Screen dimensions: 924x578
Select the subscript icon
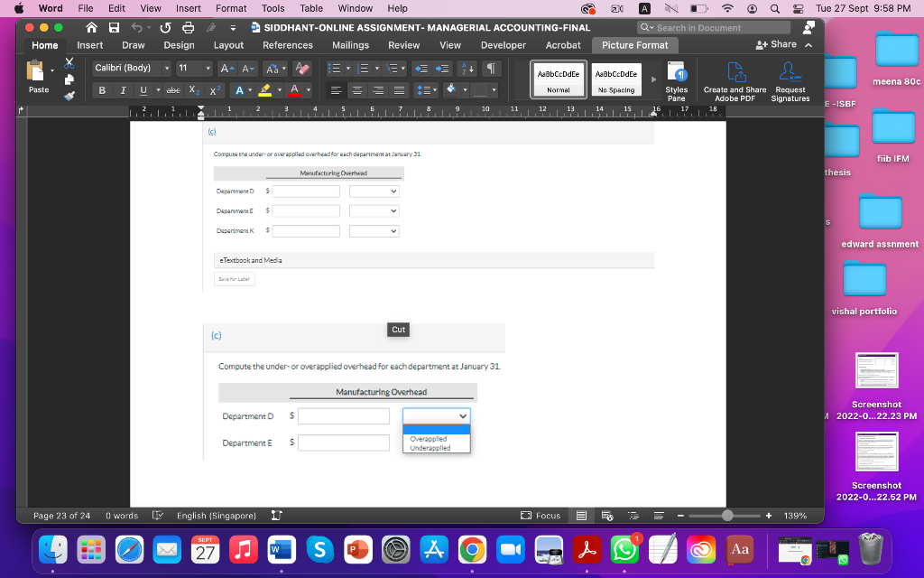(193, 90)
